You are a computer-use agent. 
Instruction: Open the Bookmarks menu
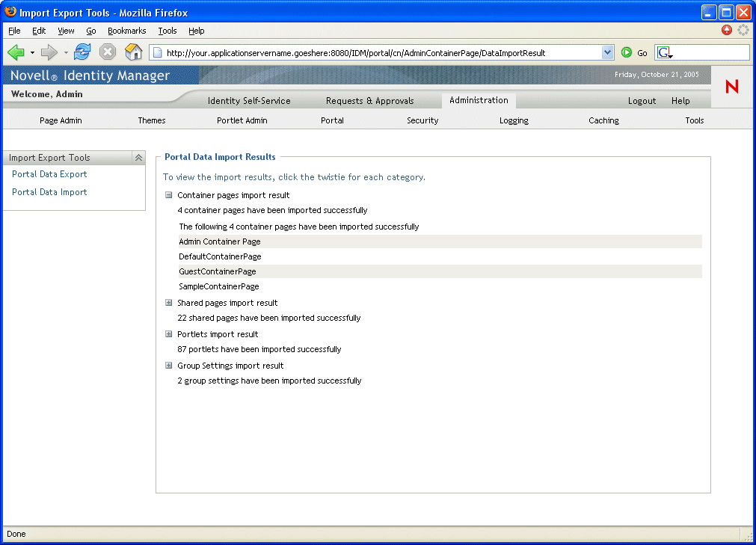[x=127, y=31]
